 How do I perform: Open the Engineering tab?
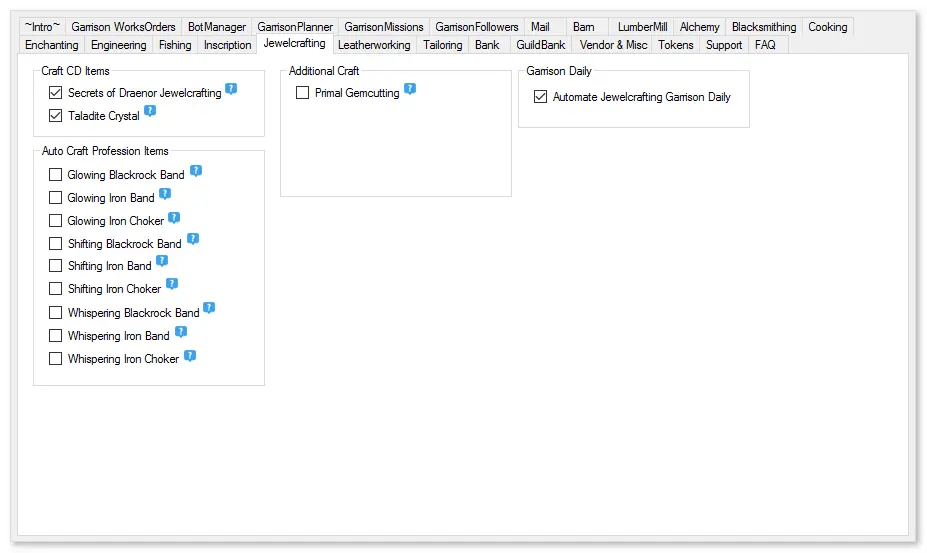pos(118,45)
